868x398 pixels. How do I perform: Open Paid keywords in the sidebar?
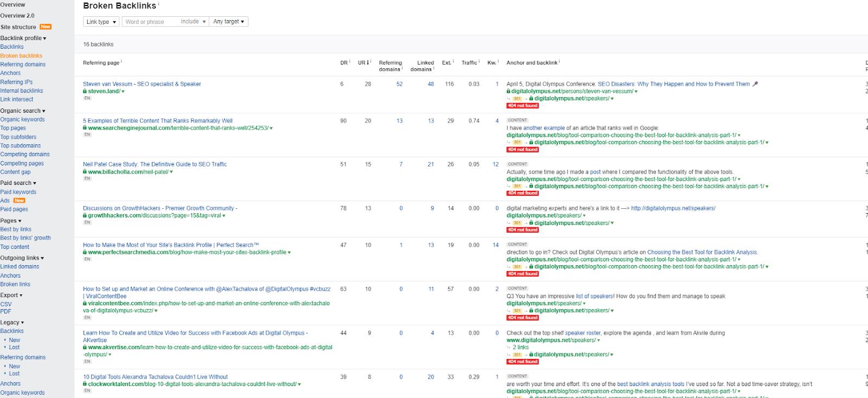coord(18,192)
